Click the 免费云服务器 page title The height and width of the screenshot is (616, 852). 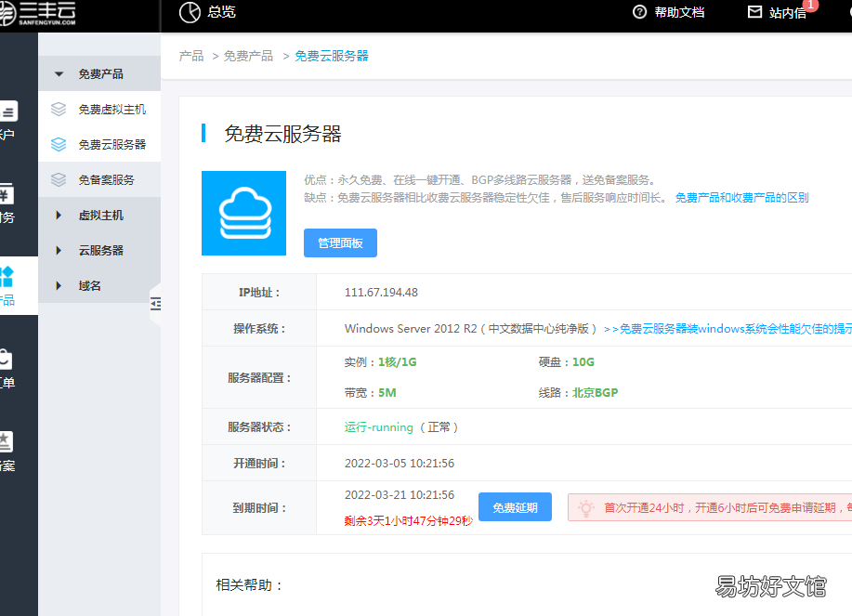pos(282,134)
